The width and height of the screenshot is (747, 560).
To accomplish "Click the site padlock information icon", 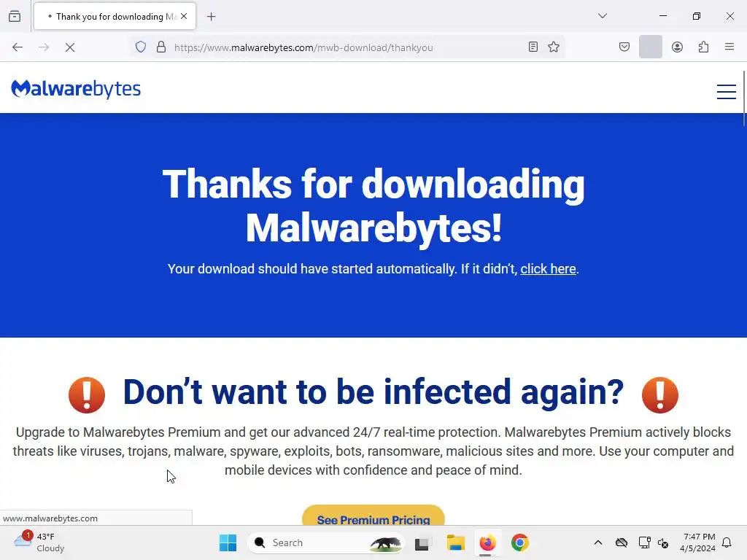I will click(x=161, y=47).
